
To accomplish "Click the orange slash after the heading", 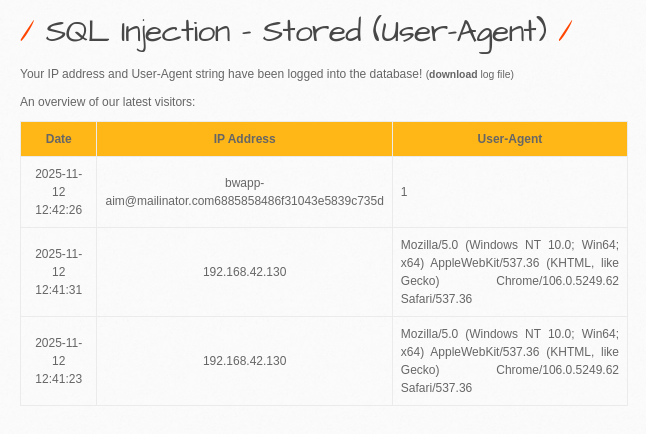I will click(565, 32).
